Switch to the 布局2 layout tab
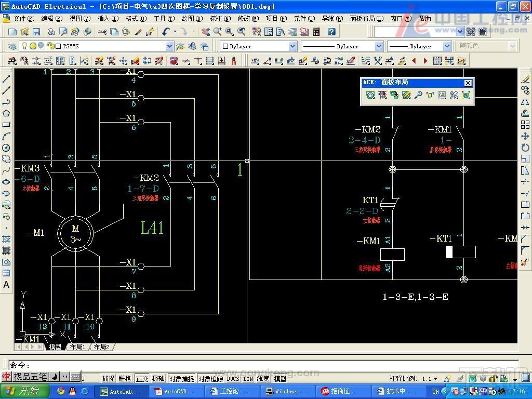This screenshot has height=399, width=532. (x=101, y=347)
